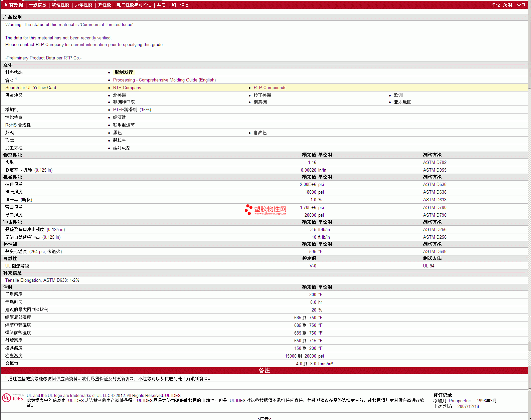The height and width of the screenshot is (420, 531).
Task: Select 英制 units
Action: click(x=507, y=5)
